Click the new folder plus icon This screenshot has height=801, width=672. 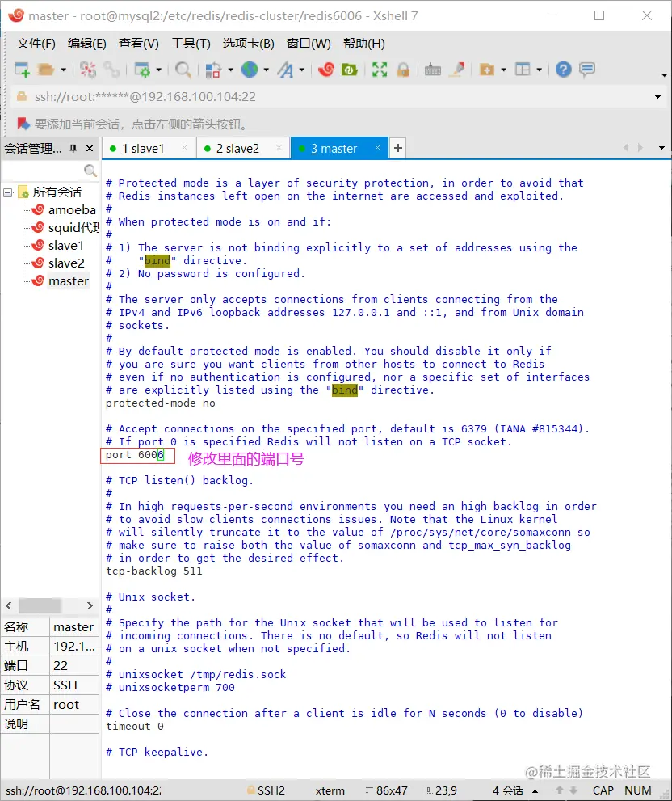[x=487, y=70]
